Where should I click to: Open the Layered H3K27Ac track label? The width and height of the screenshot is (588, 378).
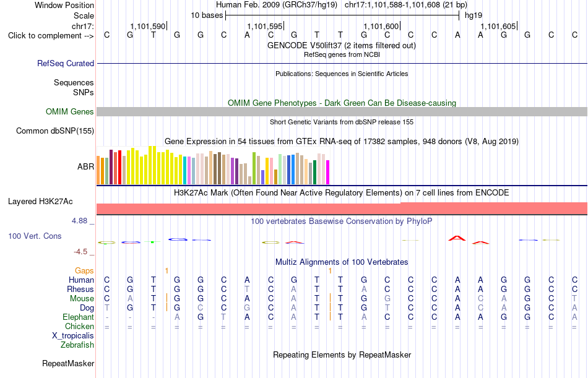[x=40, y=202]
